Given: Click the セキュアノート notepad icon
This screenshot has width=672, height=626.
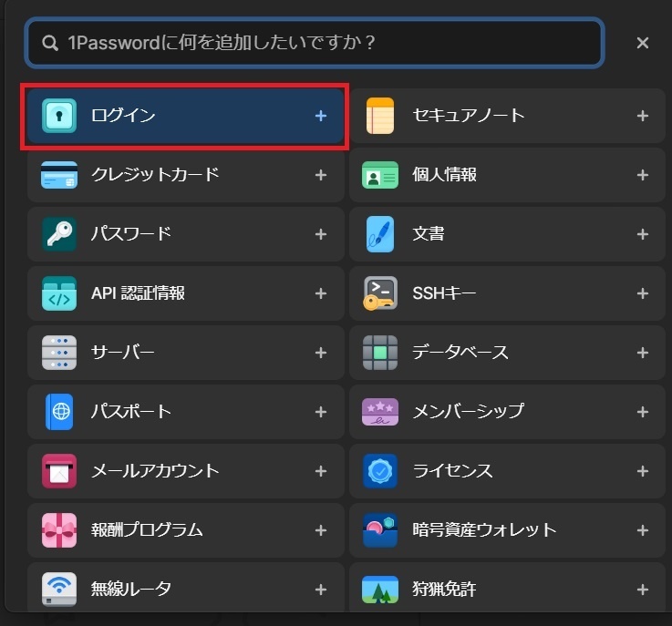Looking at the screenshot, I should (380, 116).
